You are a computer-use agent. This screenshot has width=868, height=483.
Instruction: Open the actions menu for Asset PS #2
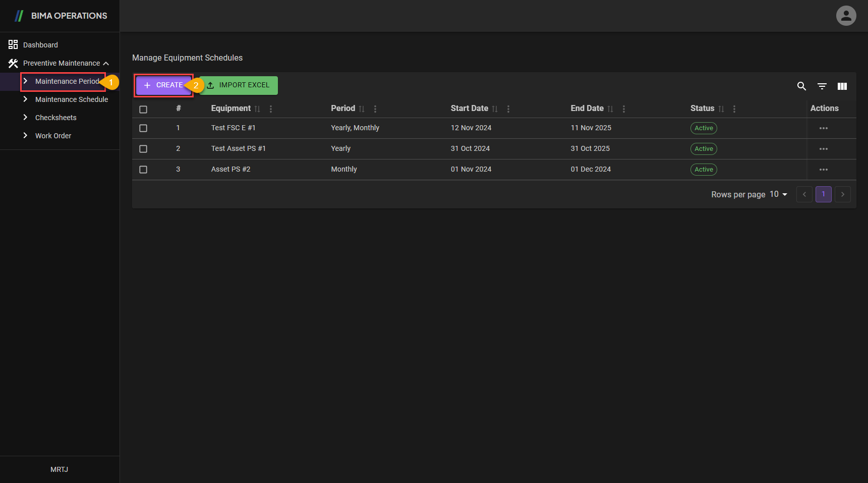click(x=824, y=170)
